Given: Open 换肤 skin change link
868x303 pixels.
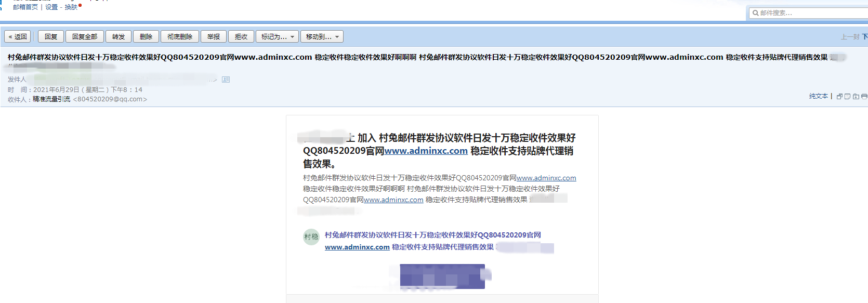Looking at the screenshot, I should [71, 7].
